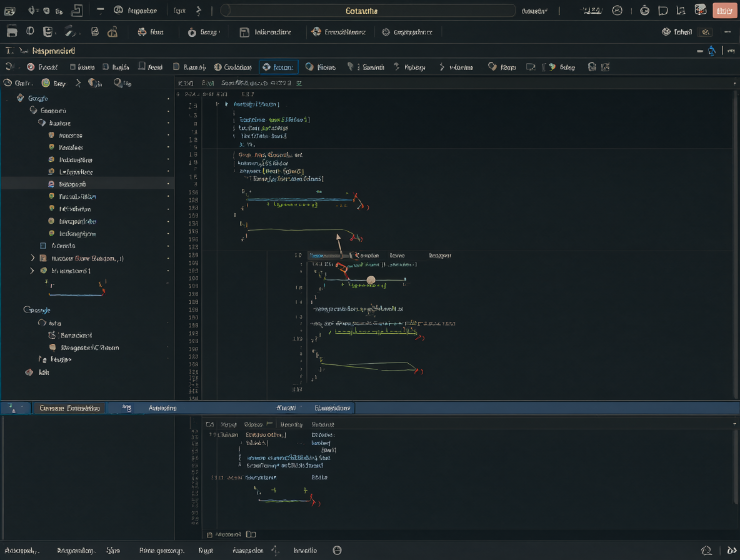Click the speech bubble icon in the top bar

click(x=662, y=11)
